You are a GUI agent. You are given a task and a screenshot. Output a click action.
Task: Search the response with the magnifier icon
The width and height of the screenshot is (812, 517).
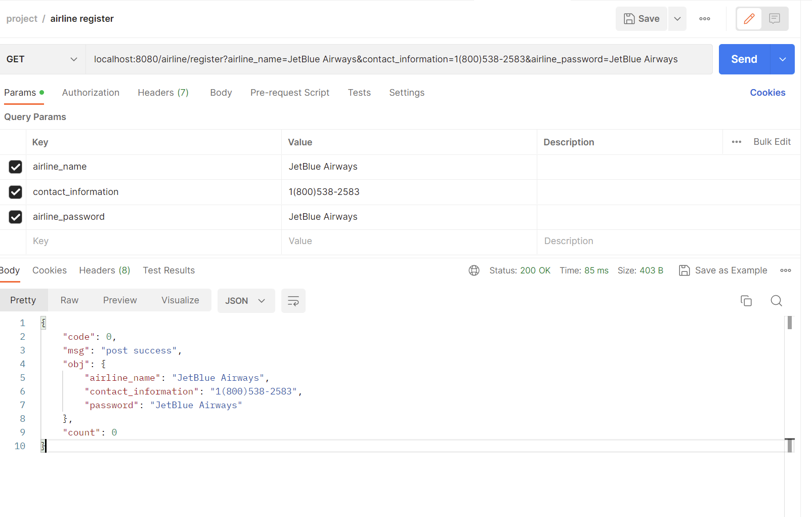(777, 301)
